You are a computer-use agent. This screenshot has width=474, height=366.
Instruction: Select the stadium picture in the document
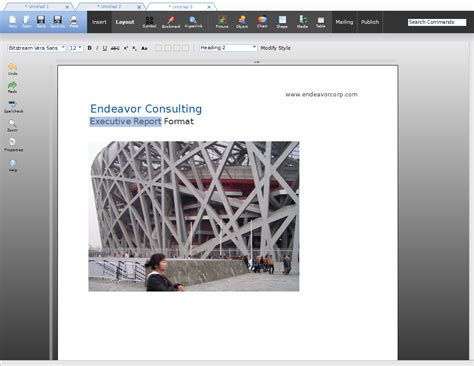(194, 216)
